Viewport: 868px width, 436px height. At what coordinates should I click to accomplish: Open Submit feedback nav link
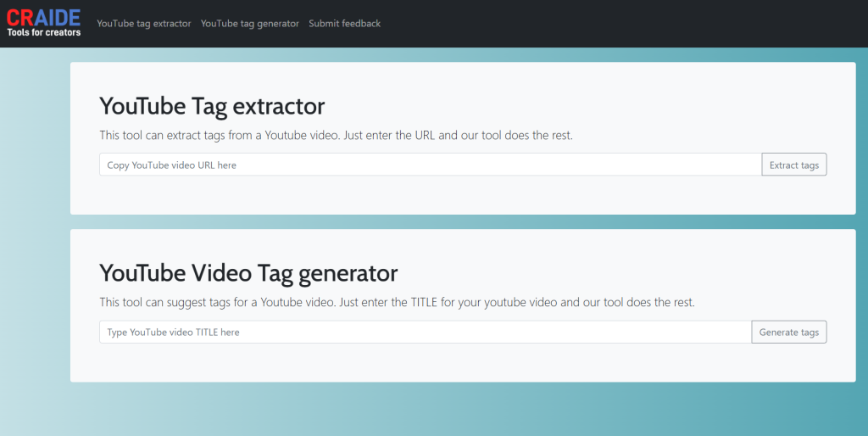click(345, 23)
